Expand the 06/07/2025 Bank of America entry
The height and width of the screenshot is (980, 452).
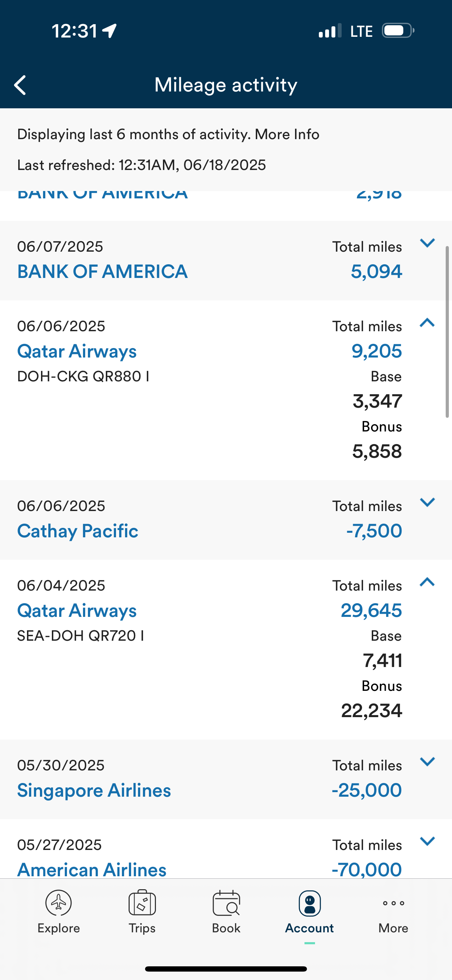tap(427, 243)
